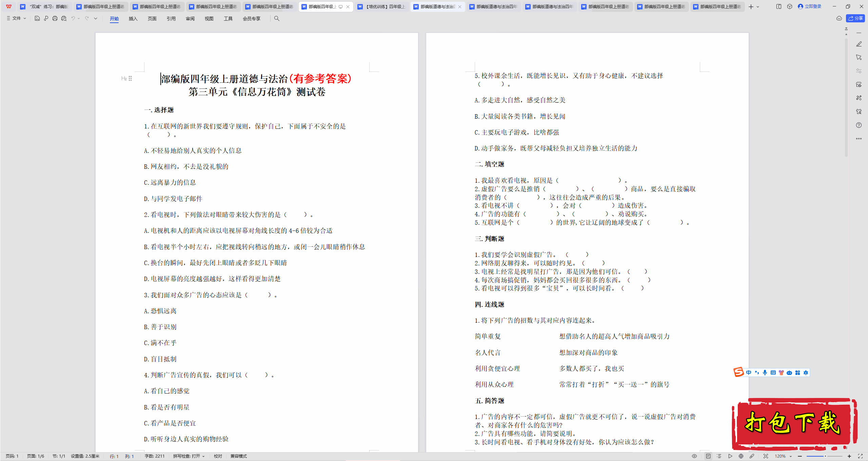
Task: Open the more options dots in right sidebar
Action: [859, 139]
